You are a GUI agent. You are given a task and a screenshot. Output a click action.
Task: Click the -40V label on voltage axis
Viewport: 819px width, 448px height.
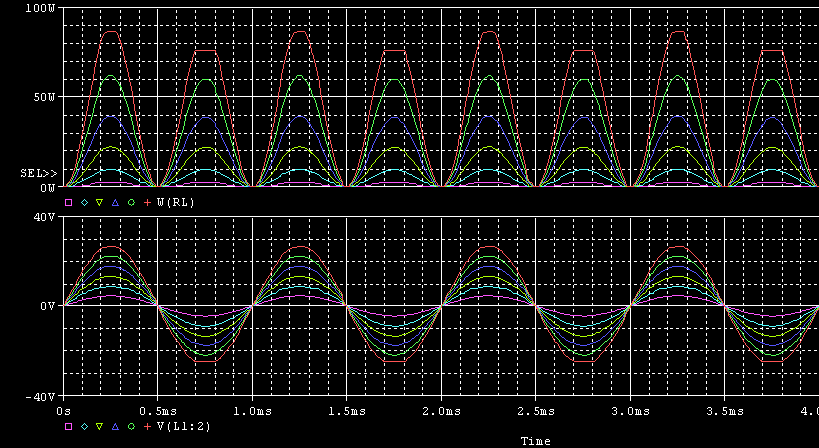pyautogui.click(x=40, y=397)
